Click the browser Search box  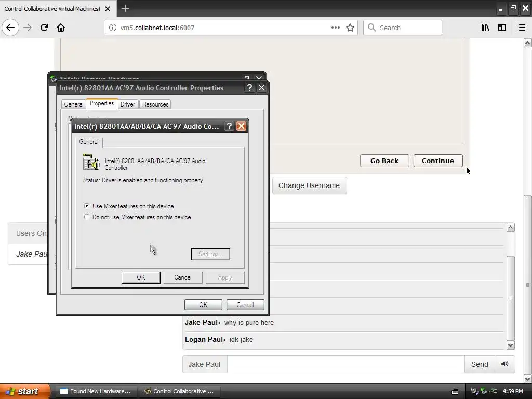tap(403, 28)
